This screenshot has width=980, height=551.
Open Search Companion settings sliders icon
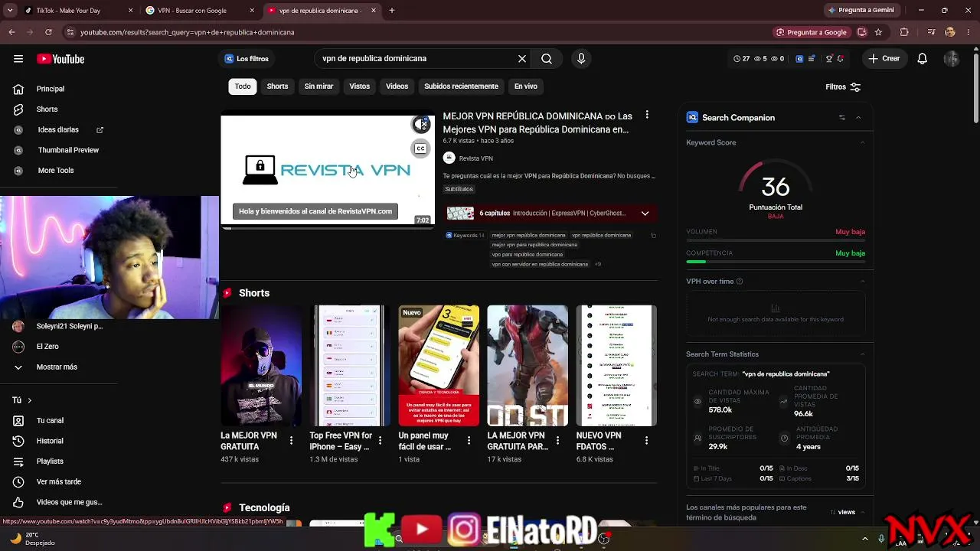tap(842, 118)
